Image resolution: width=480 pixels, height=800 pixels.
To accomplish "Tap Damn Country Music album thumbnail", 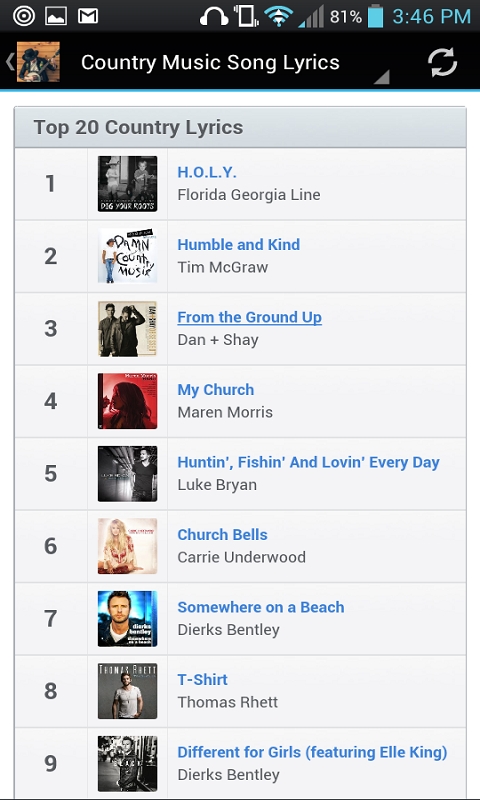I will pyautogui.click(x=128, y=256).
